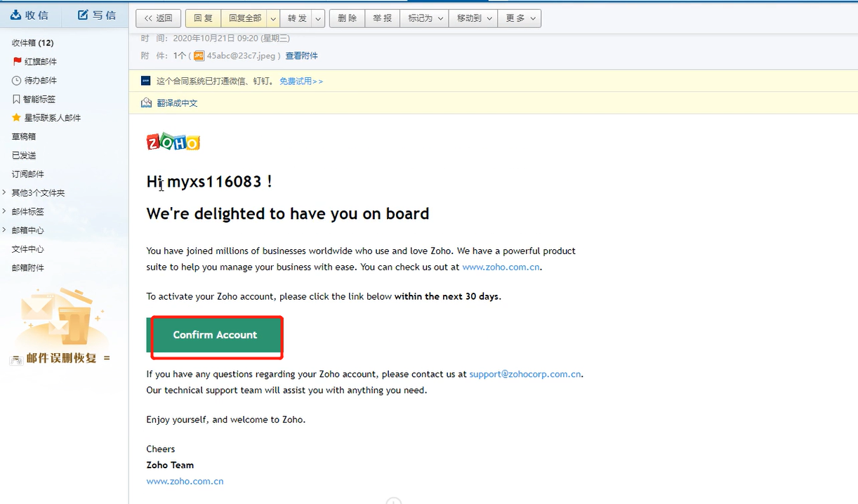This screenshot has height=504, width=858.
Task: Click the 收信 inbox download icon
Action: click(x=15, y=15)
